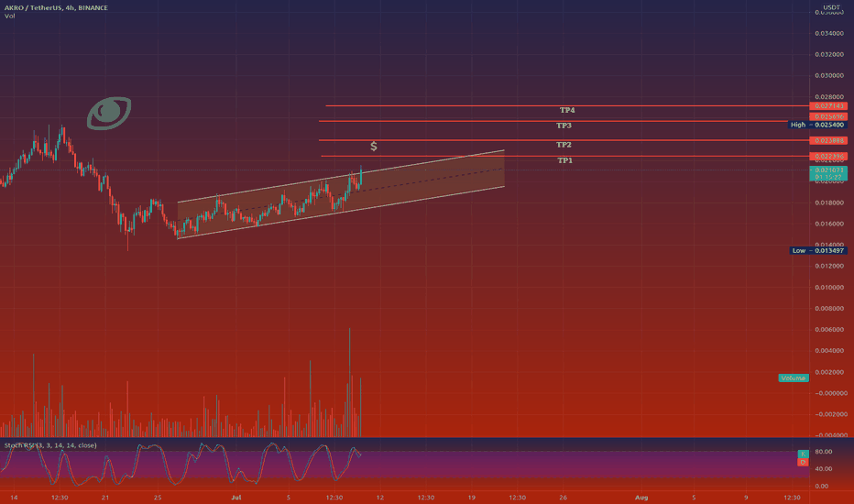Image resolution: width=854 pixels, height=504 pixels.
Task: Click the 0.030000 price axis label
Action: [829, 76]
